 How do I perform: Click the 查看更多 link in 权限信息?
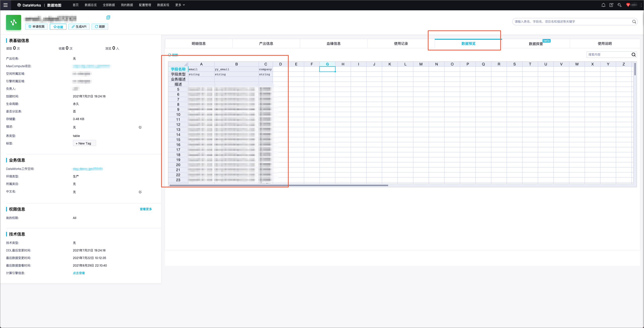[x=146, y=209]
